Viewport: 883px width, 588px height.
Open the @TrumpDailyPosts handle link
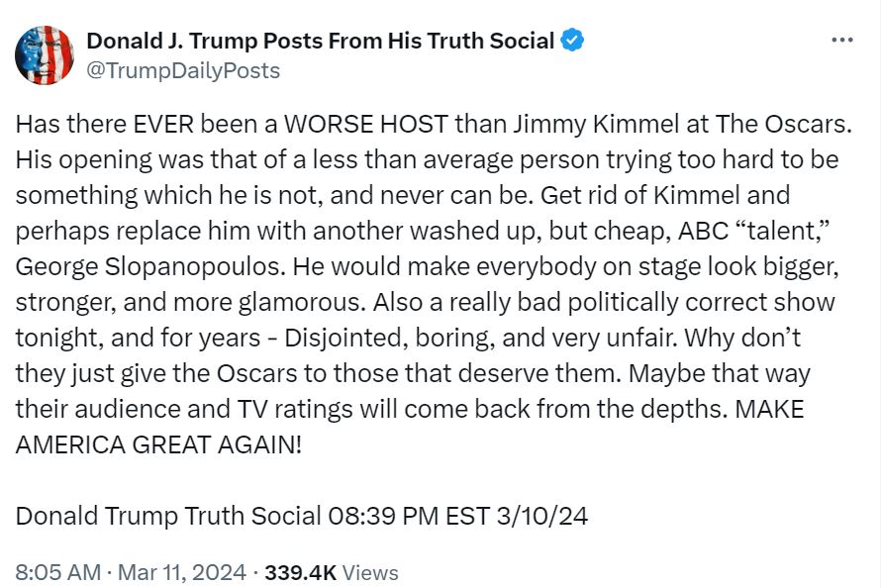click(x=183, y=70)
